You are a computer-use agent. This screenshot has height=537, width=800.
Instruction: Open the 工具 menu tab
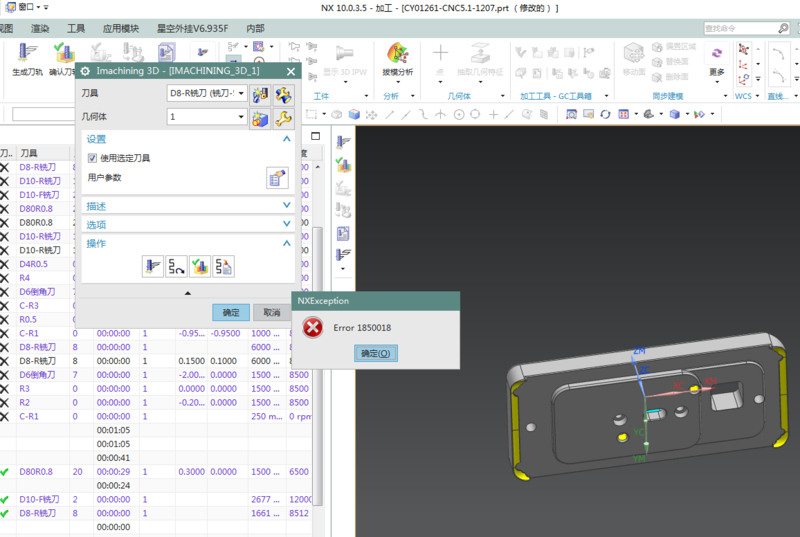coord(76,29)
